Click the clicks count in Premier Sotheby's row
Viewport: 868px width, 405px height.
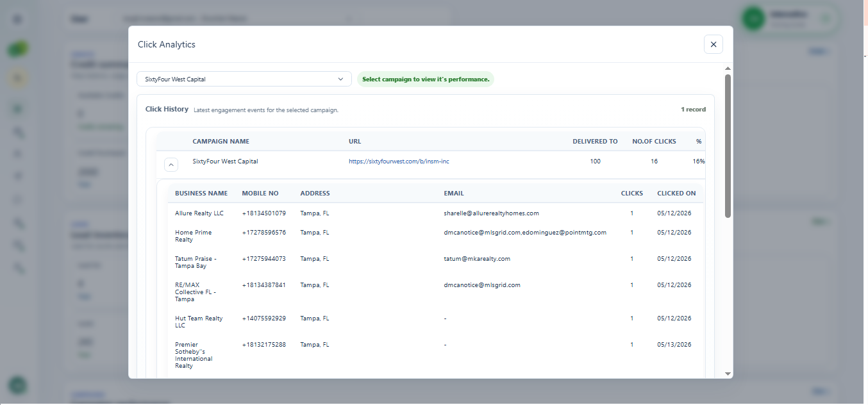pos(632,345)
